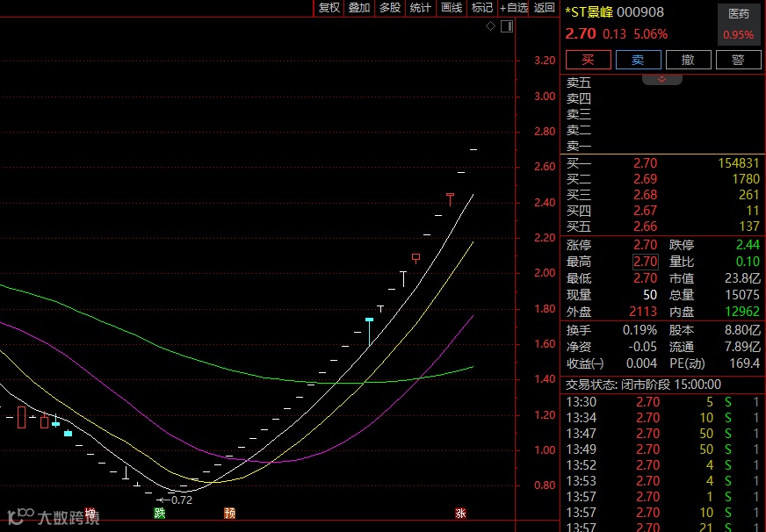This screenshot has height=532, width=766.
Task: Select 买三 price 2.68
Action: [x=646, y=195]
